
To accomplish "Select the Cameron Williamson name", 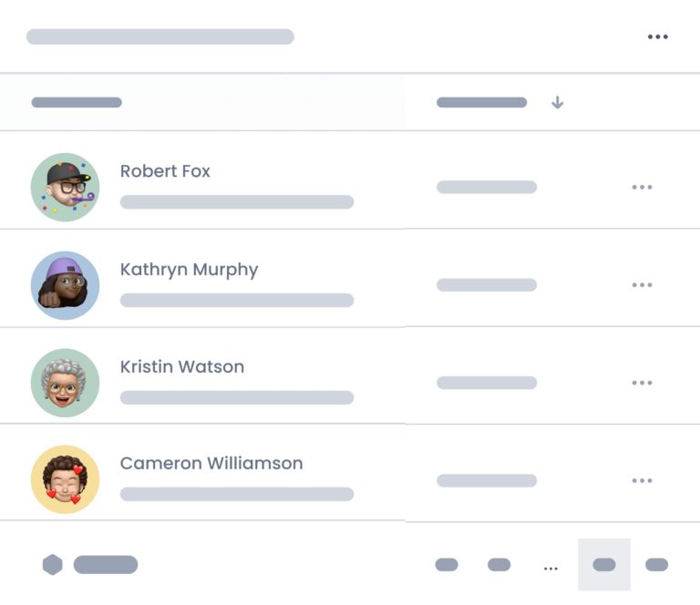I will coord(211,464).
